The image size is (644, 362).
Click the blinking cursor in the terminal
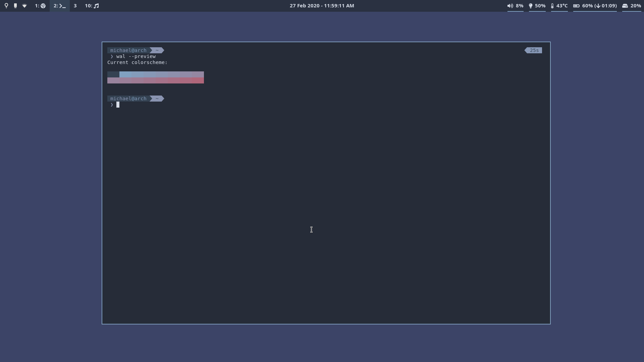pyautogui.click(x=118, y=105)
